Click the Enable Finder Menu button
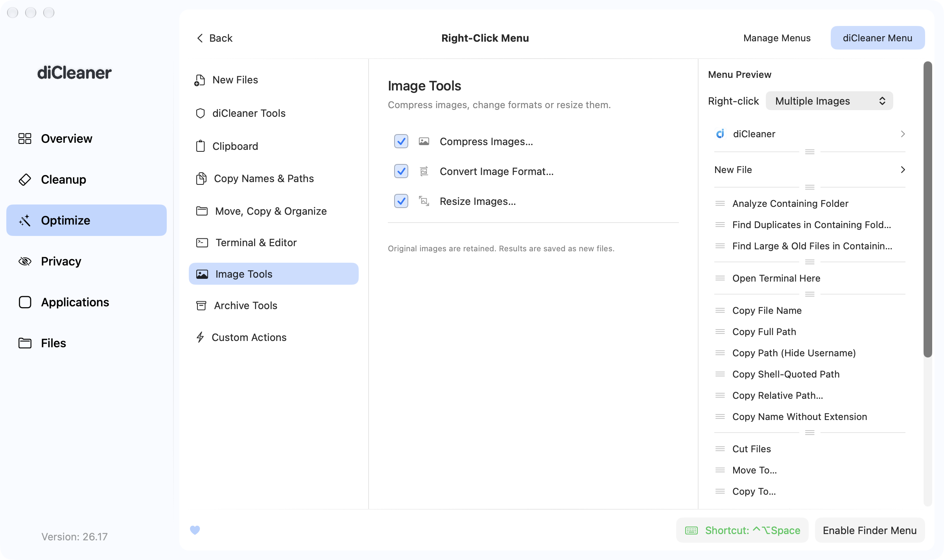 tap(870, 530)
